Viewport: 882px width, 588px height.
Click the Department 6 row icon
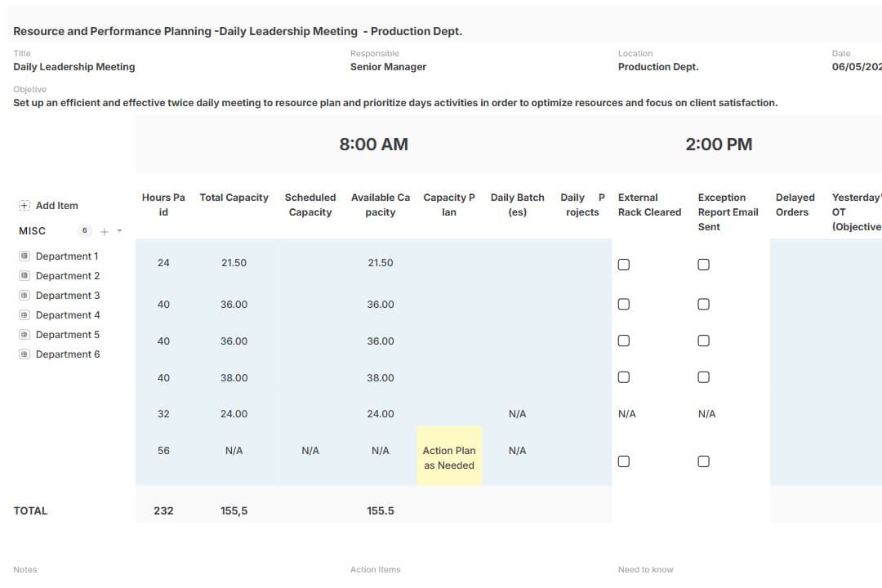(x=24, y=354)
